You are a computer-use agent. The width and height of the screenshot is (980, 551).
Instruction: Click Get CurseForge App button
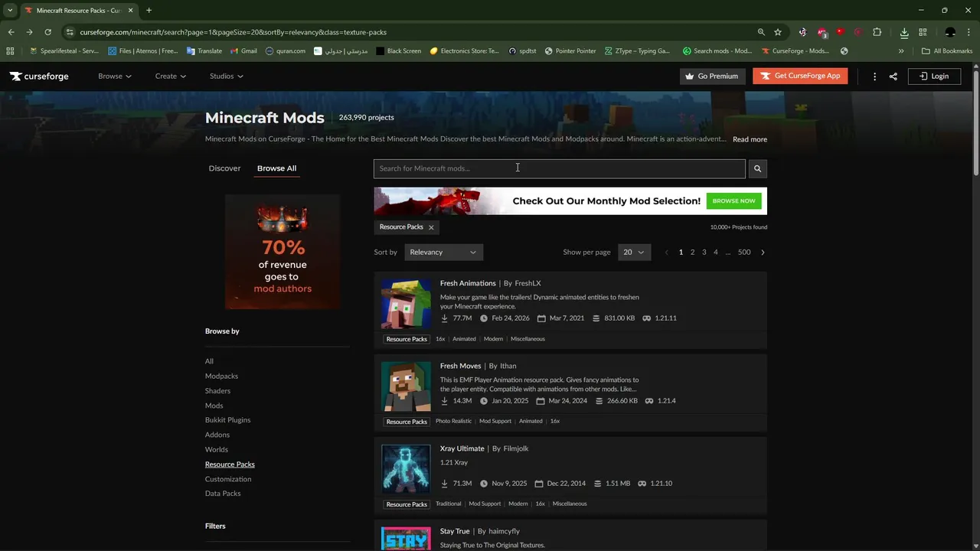pos(800,77)
